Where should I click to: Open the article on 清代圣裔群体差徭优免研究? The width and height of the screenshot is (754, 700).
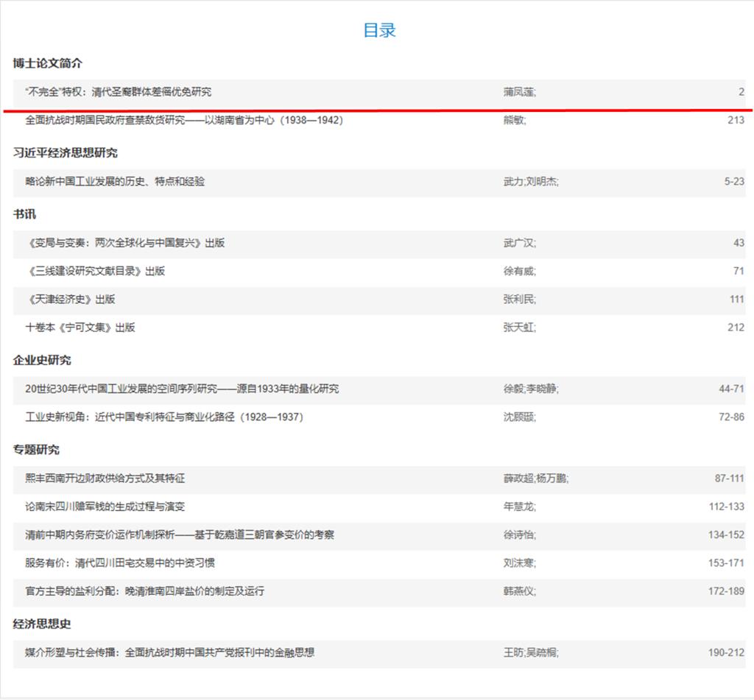[119, 92]
